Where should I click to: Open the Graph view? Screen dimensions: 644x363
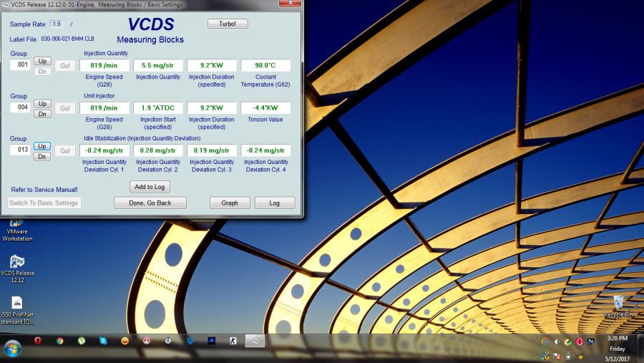coord(230,203)
